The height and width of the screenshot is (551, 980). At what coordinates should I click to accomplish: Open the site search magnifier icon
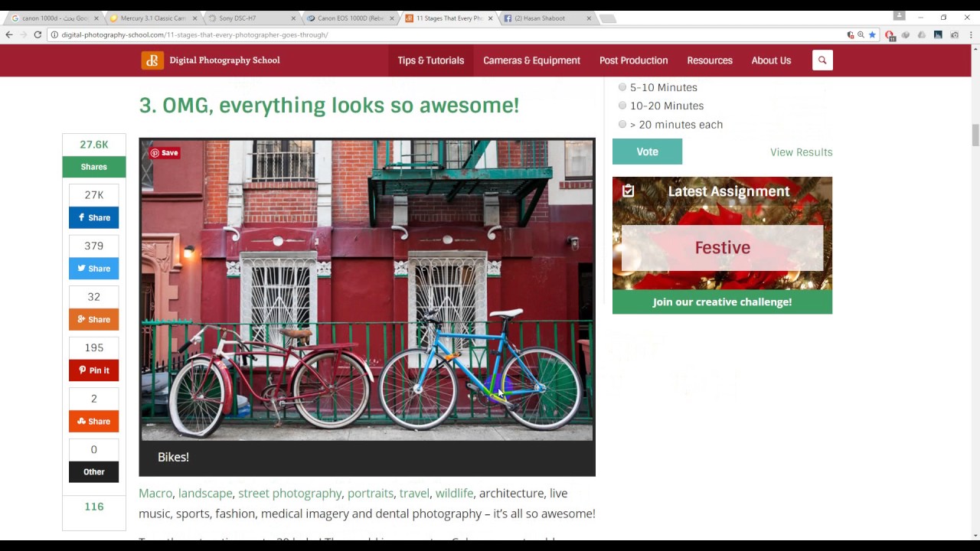(x=822, y=60)
